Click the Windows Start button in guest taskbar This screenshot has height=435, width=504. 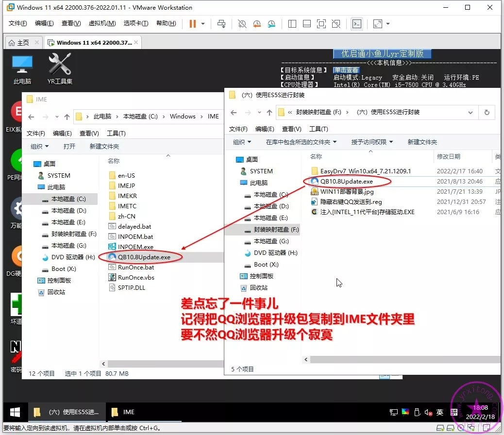[x=15, y=412]
